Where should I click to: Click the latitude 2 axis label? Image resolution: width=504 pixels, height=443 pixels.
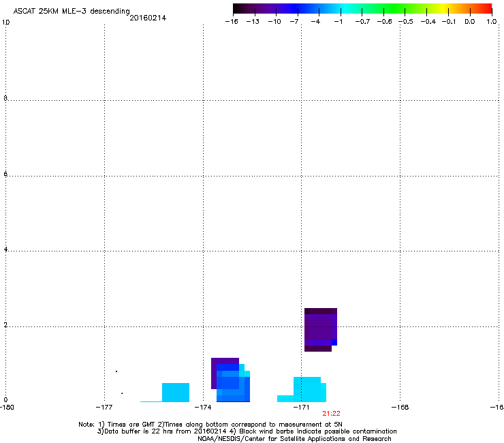point(5,324)
